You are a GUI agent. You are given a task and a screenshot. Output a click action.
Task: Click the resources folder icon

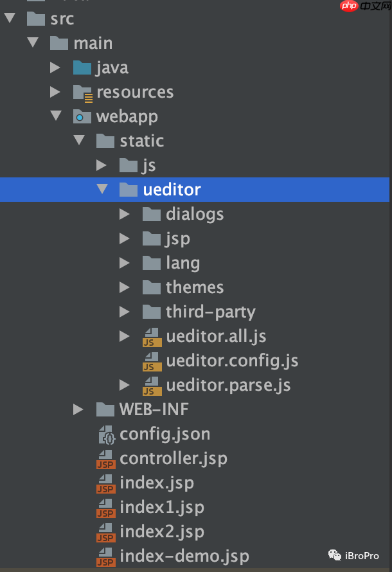pos(83,93)
